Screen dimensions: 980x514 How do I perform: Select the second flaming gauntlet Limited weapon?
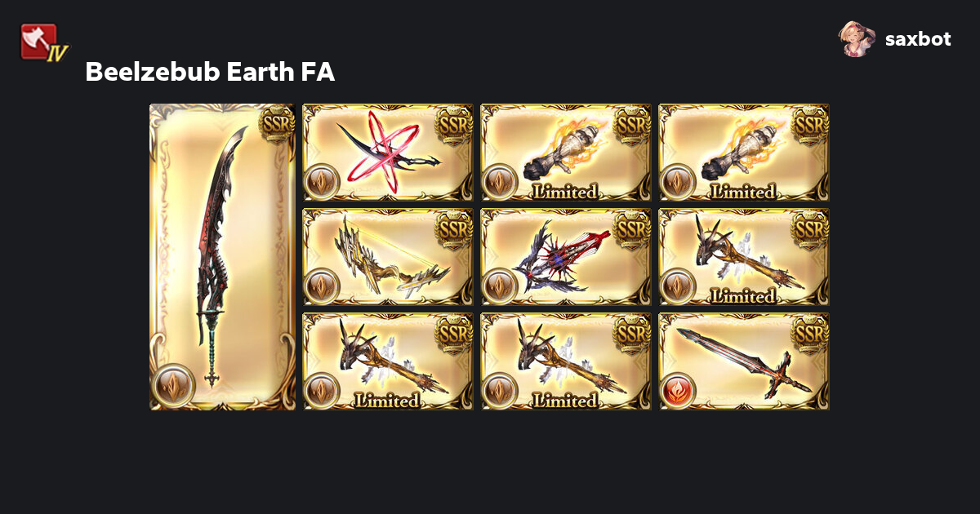[744, 153]
